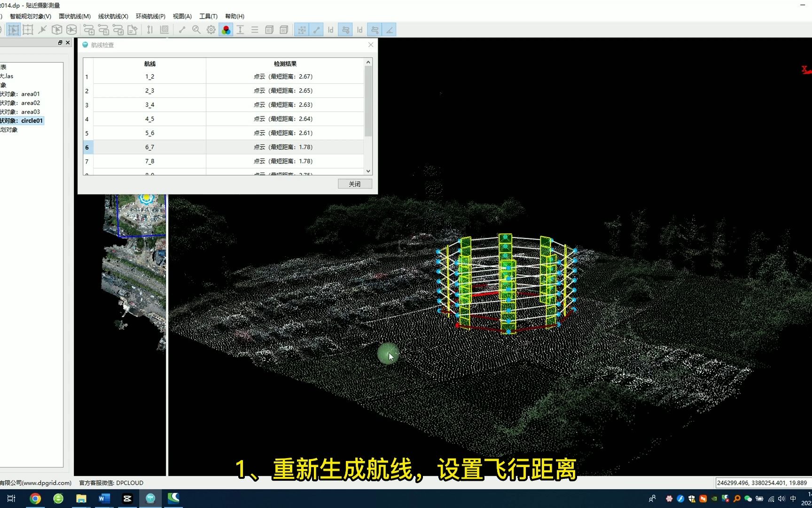Close the left side panel

click(x=68, y=43)
